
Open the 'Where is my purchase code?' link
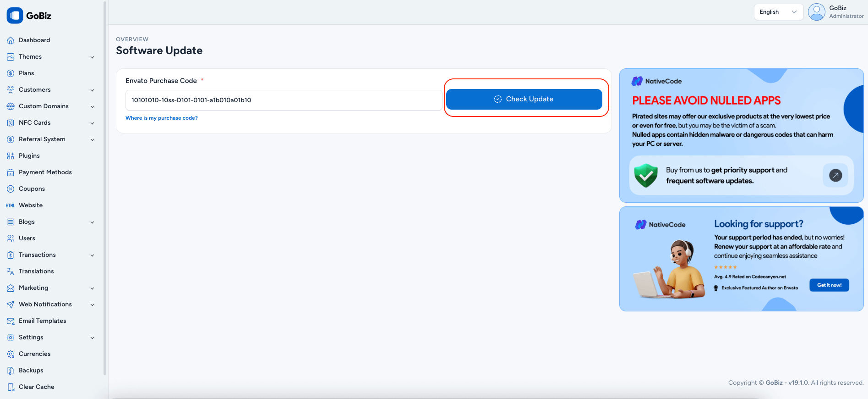tap(162, 118)
